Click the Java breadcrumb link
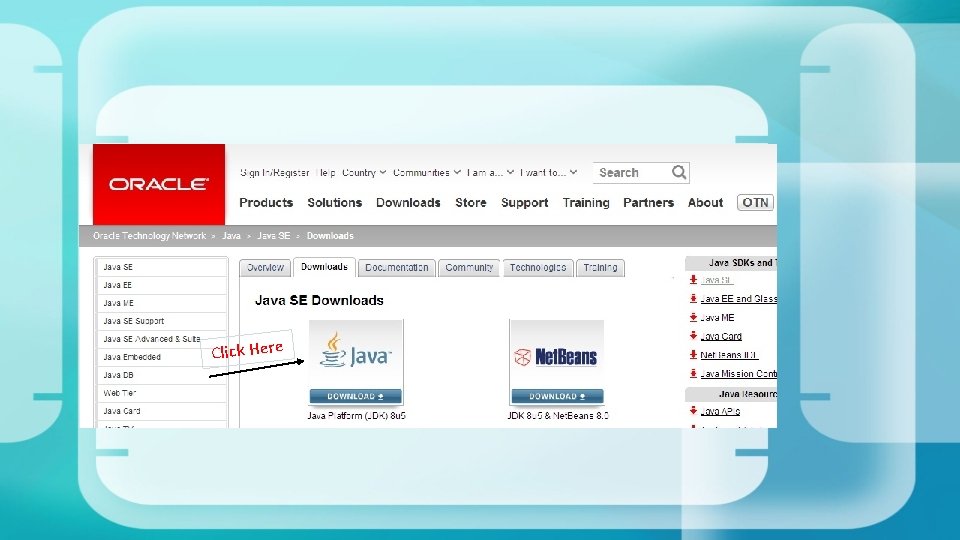Screen dimensions: 960x540 pyautogui.click(x=231, y=236)
